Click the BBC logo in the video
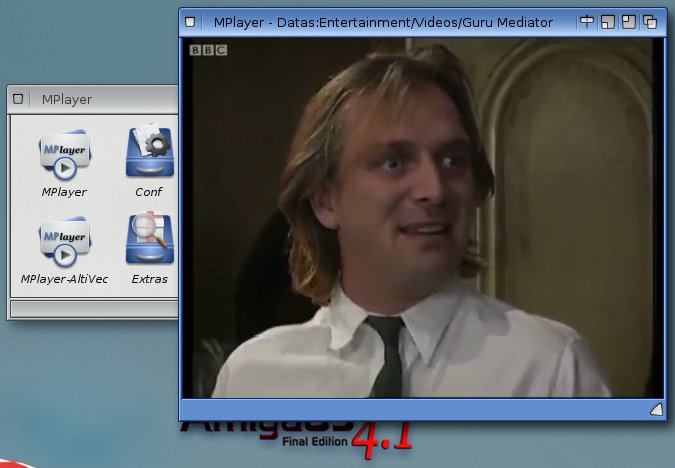The image size is (675, 468). (x=209, y=49)
